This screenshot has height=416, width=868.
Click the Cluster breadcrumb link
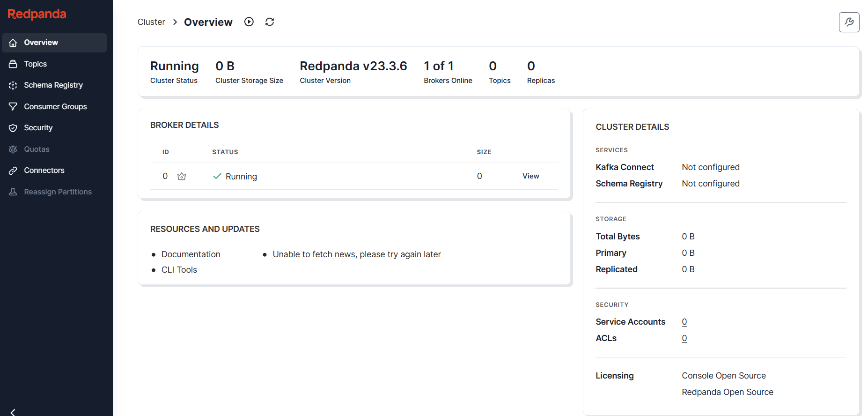tap(151, 22)
